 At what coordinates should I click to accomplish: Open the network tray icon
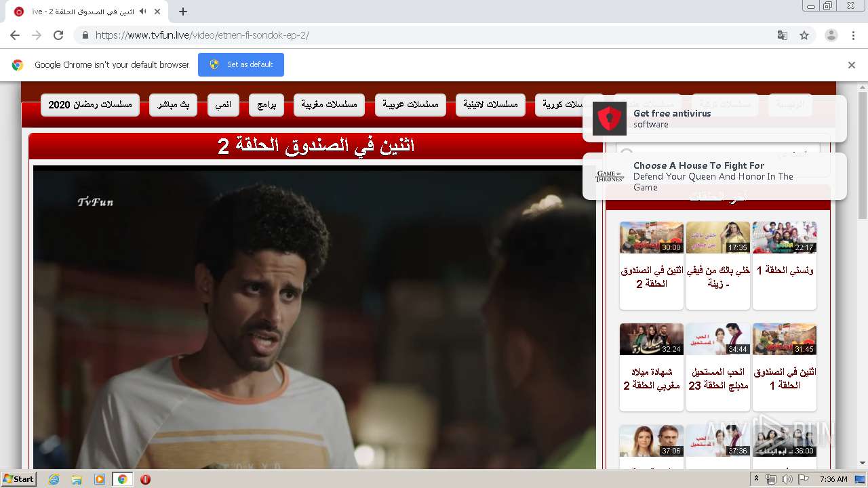coord(771,479)
